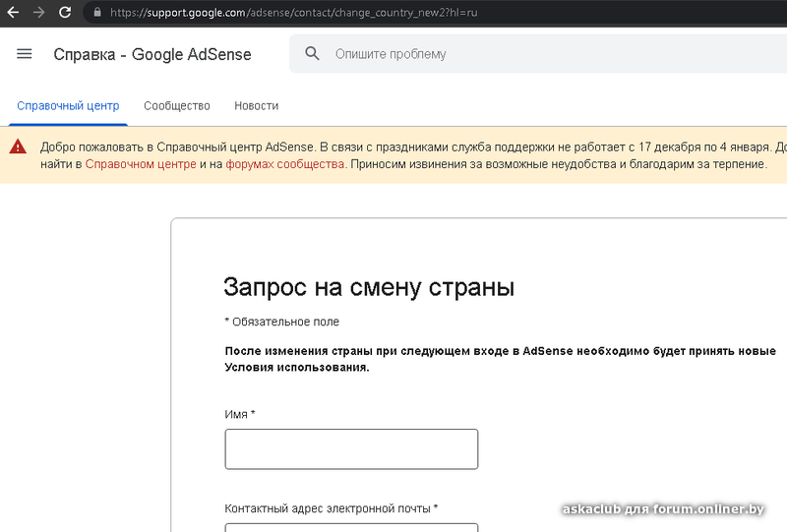Focus the browser address bar URL
The image size is (787, 532).
coord(295,13)
